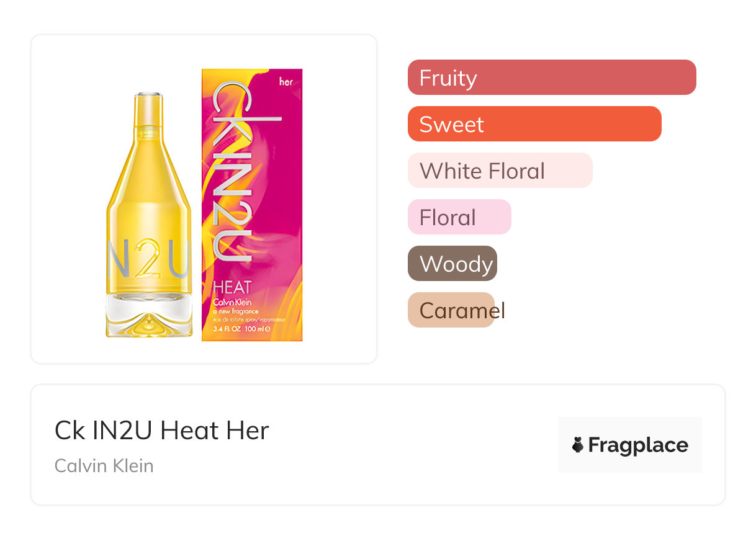Click the Calvin Klein text on the box

[x=232, y=301]
